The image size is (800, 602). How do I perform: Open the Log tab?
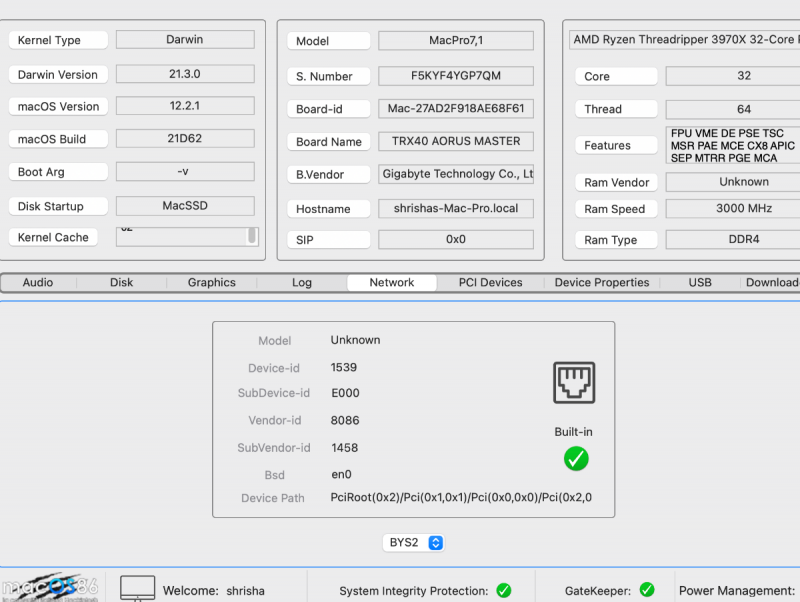[302, 283]
